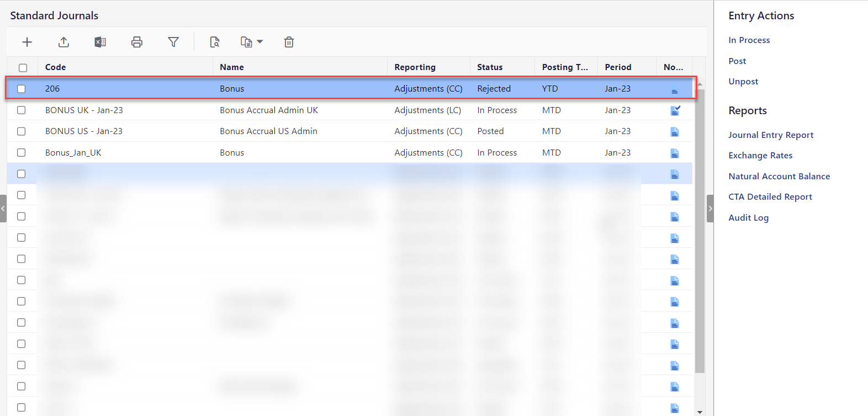This screenshot has height=416, width=868.
Task: Open the Exchange Rates report
Action: point(760,155)
